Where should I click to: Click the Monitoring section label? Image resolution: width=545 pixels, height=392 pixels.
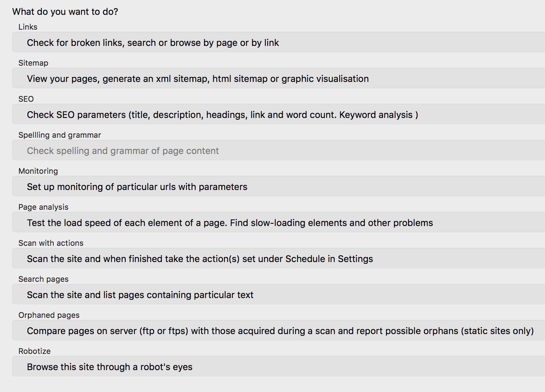pos(38,171)
